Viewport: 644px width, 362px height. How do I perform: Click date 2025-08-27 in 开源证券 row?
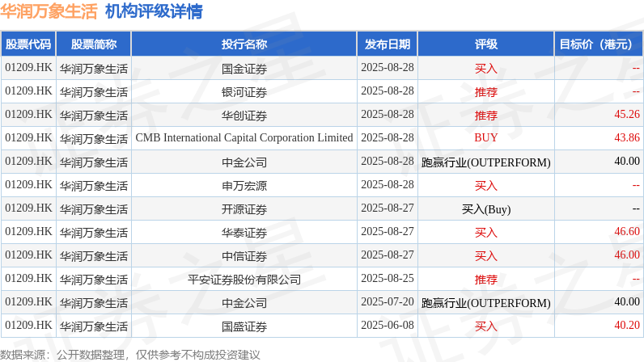click(388, 208)
